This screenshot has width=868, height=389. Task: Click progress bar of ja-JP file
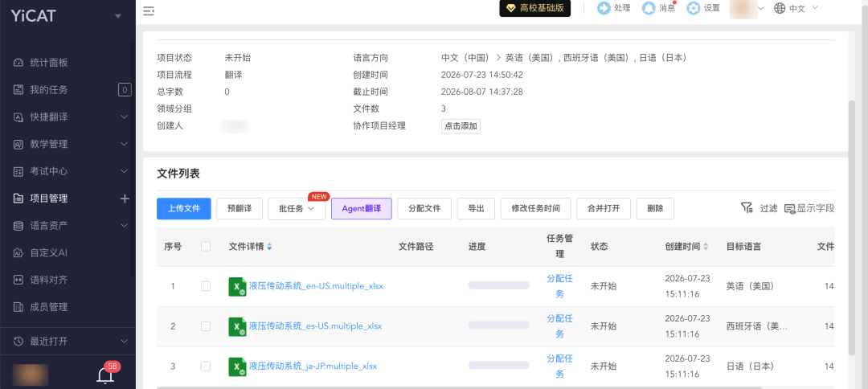pyautogui.click(x=499, y=365)
